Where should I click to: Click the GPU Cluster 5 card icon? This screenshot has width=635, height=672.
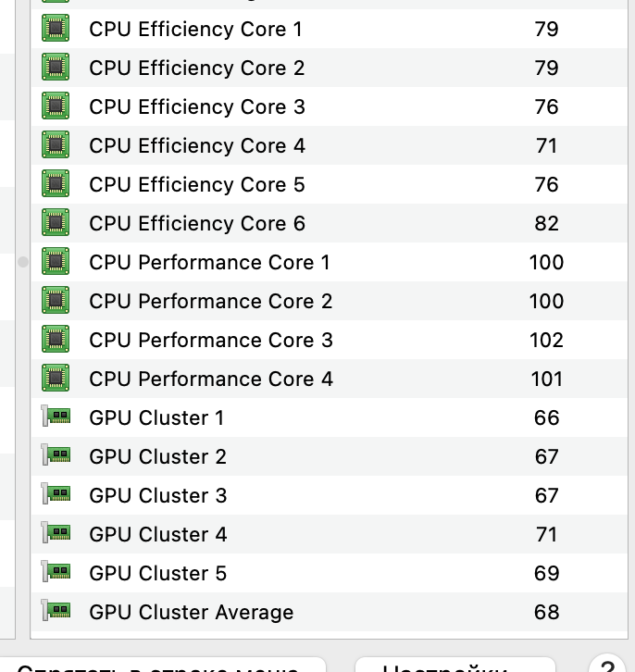[56, 572]
